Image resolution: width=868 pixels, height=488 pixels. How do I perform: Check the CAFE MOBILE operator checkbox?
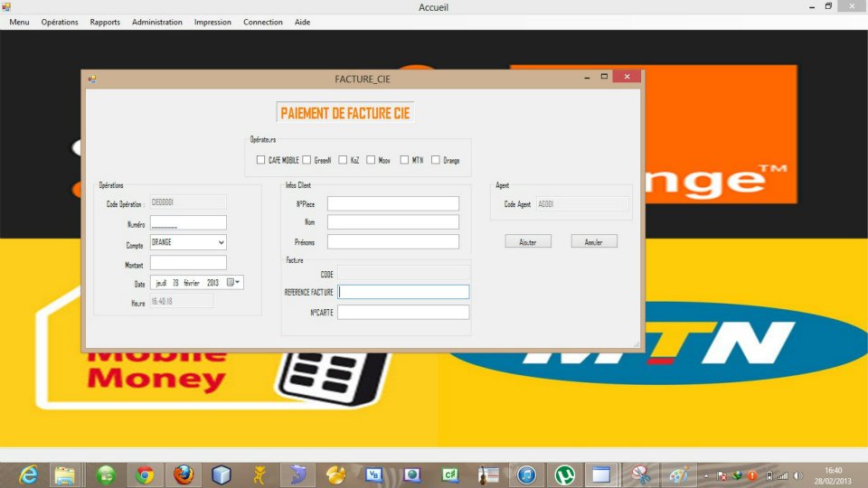point(261,160)
